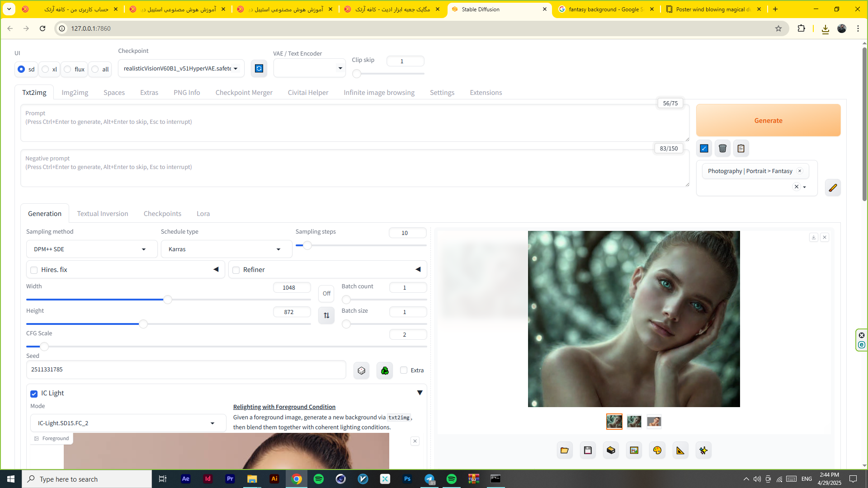Open the Lora tab

coord(203,214)
